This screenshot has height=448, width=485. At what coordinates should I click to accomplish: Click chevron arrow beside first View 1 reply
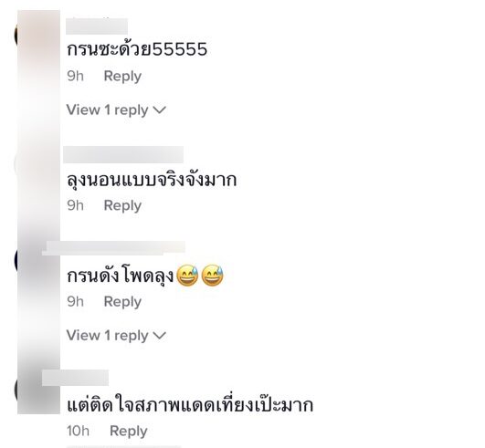(x=160, y=109)
